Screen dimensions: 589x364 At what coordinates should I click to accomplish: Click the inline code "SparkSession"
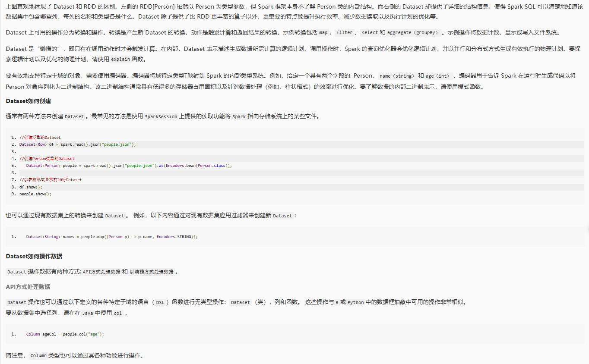tap(161, 116)
